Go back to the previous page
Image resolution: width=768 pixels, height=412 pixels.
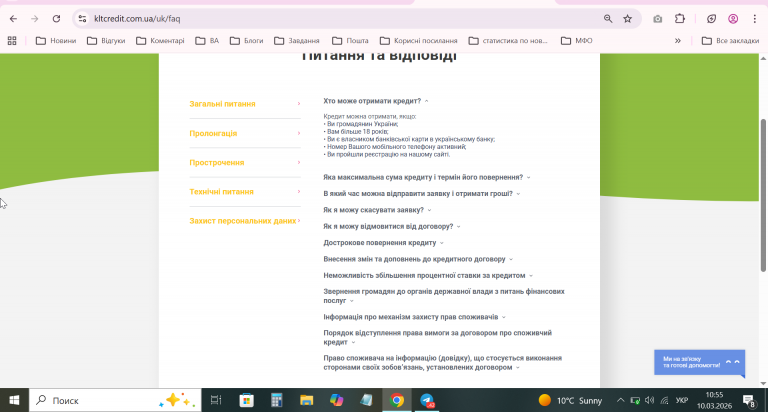pyautogui.click(x=13, y=19)
